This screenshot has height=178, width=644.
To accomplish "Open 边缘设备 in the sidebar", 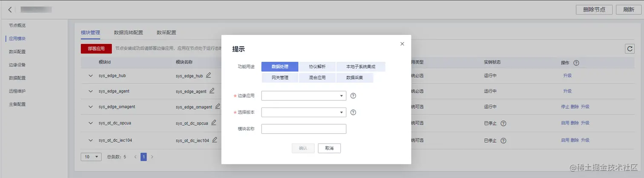I will click(17, 65).
